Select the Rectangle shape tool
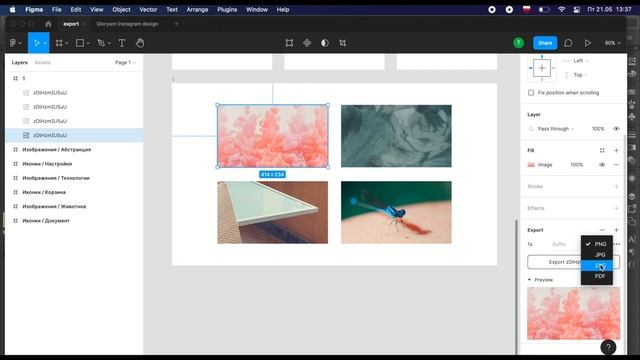Image resolution: width=640 pixels, height=360 pixels. click(80, 43)
